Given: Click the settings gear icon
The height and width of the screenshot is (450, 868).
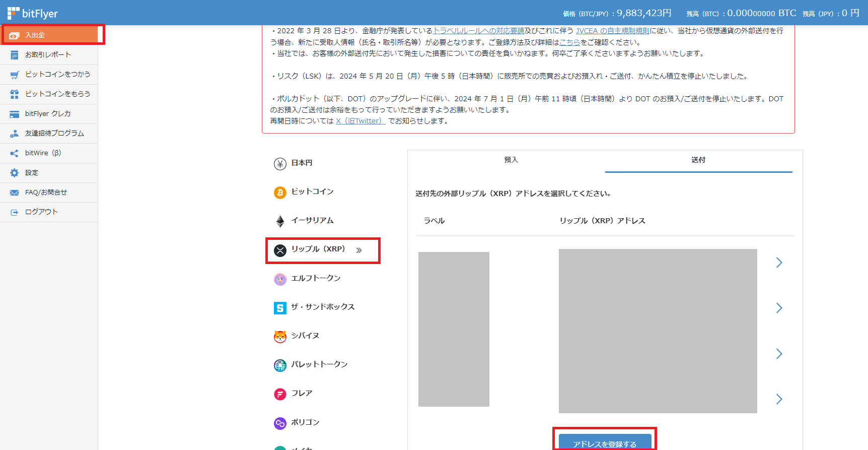Looking at the screenshot, I should click(14, 173).
